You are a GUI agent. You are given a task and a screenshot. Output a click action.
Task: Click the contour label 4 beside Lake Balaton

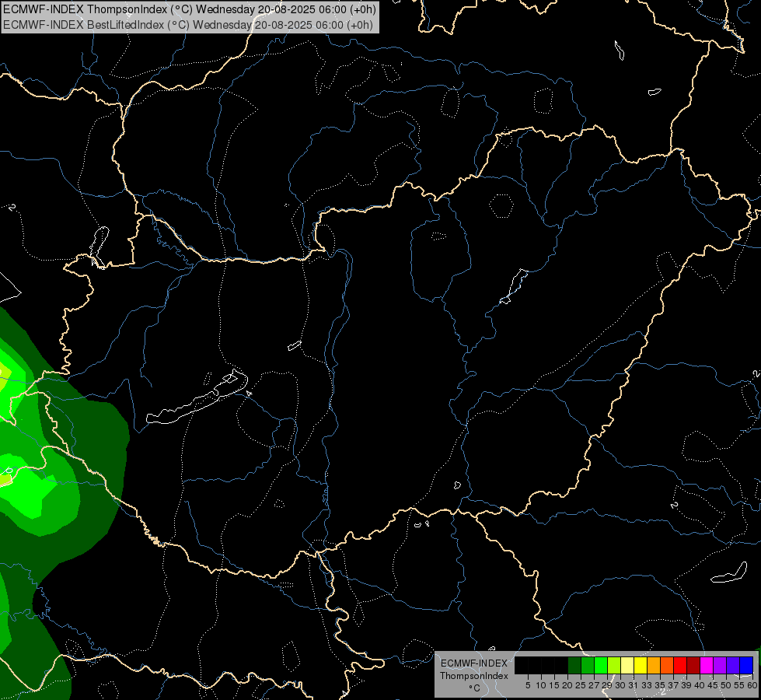[249, 393]
